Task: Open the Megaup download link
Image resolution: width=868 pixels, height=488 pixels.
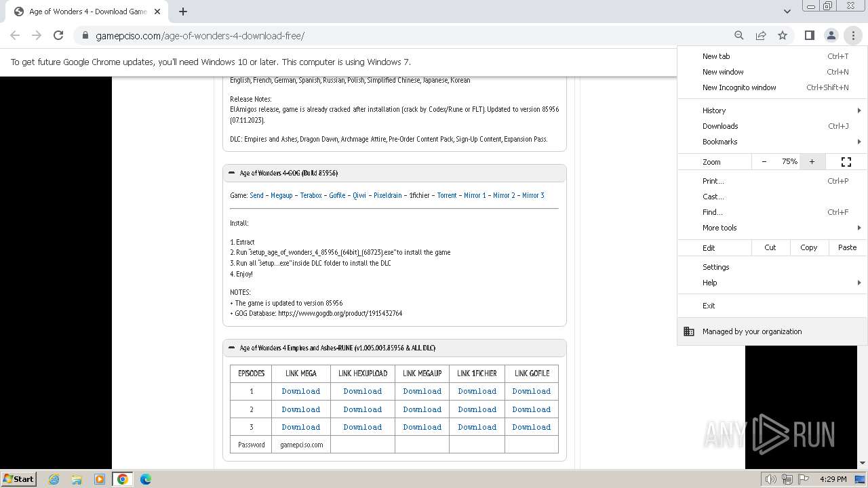Action: [x=281, y=195]
